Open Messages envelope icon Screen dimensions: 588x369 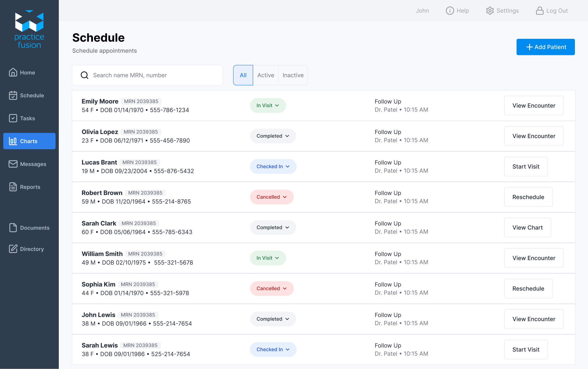(x=13, y=164)
